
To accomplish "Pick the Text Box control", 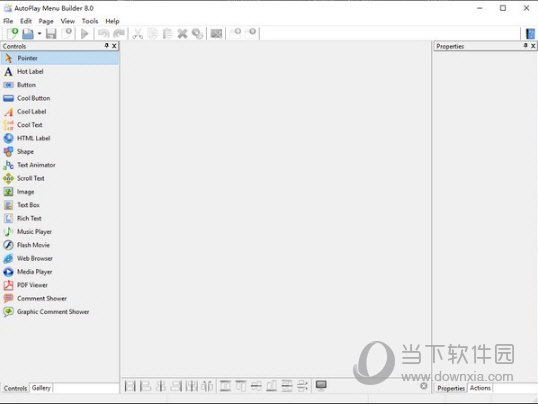I will click(x=60, y=205).
